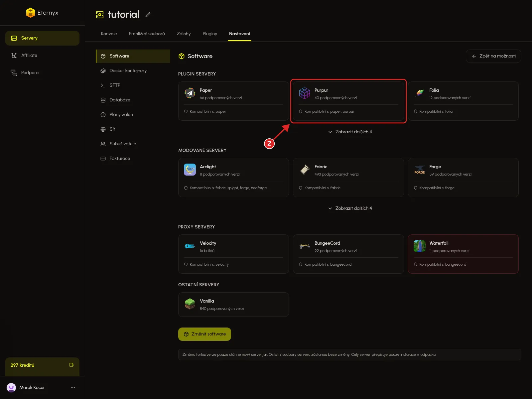Click the "840 podporovaných verzí" text
Screen dimensions: 532x399
coord(222,309)
